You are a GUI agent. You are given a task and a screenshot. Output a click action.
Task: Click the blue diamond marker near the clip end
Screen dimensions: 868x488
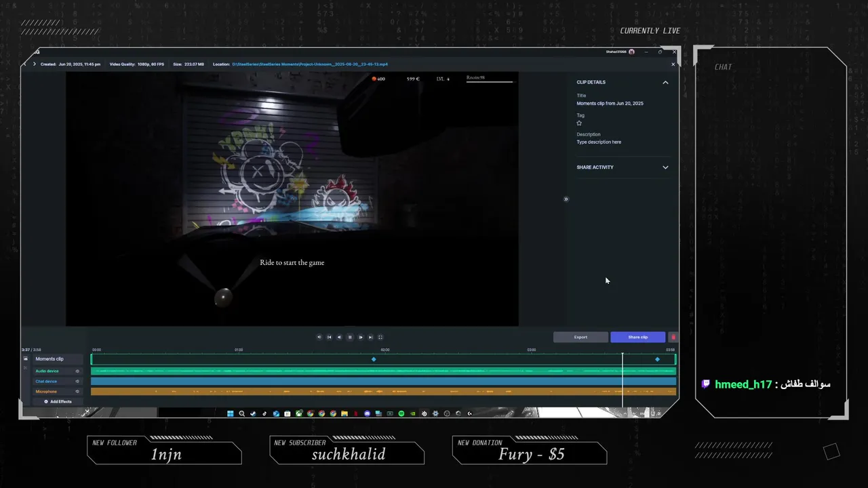point(657,359)
